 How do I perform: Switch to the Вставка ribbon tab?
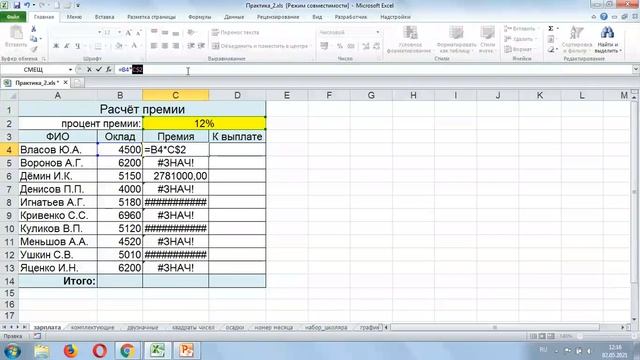(x=104, y=17)
